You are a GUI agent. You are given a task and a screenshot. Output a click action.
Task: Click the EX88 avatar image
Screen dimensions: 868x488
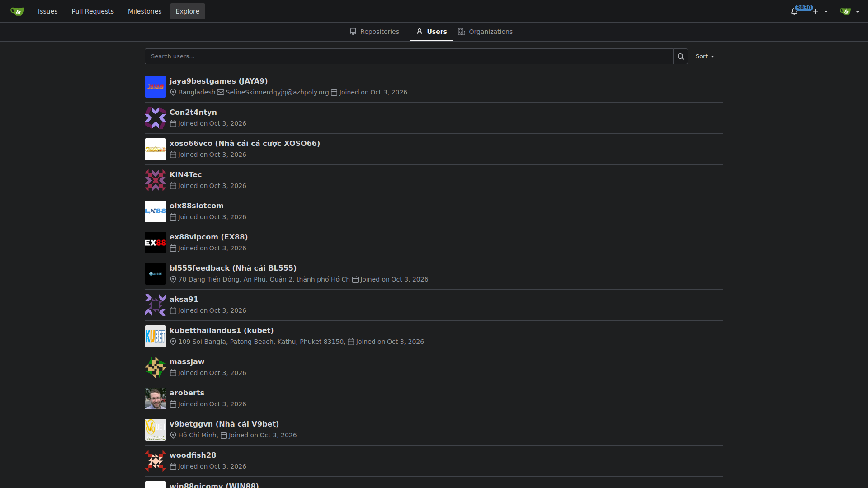[156, 243]
